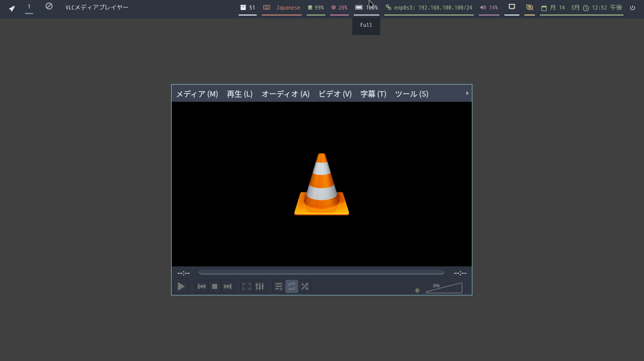This screenshot has width=644, height=361.
Task: Open the package updates indicator 51
Action: pos(248,8)
